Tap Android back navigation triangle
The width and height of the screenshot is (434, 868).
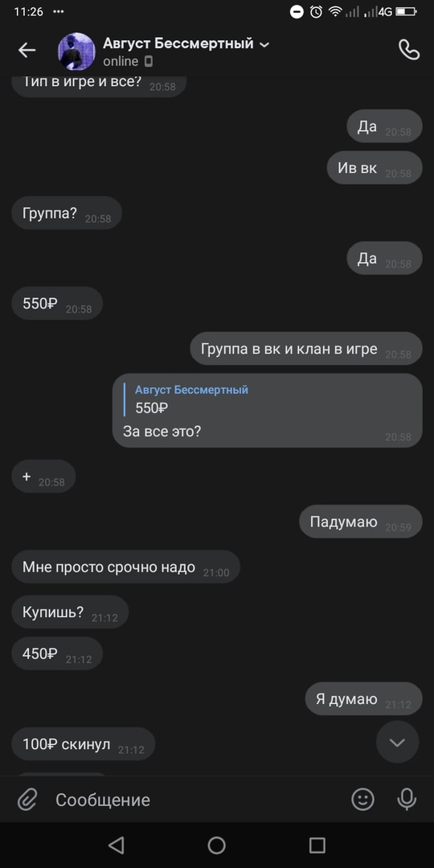pos(116,845)
